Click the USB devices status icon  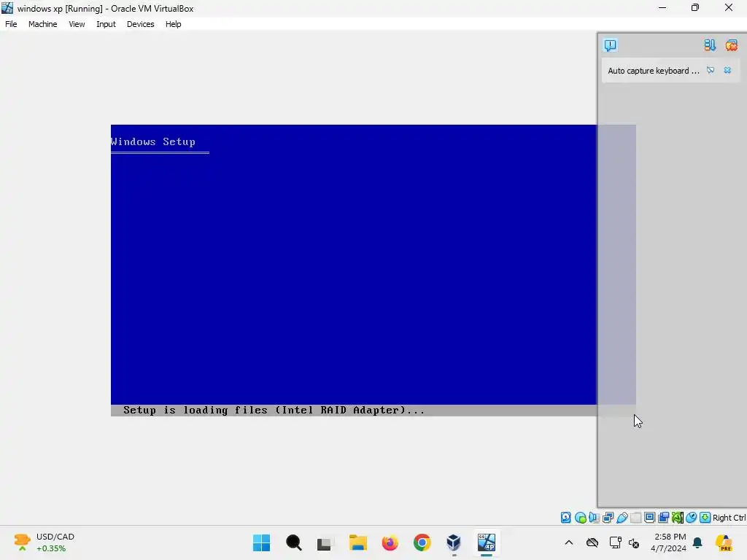click(622, 518)
